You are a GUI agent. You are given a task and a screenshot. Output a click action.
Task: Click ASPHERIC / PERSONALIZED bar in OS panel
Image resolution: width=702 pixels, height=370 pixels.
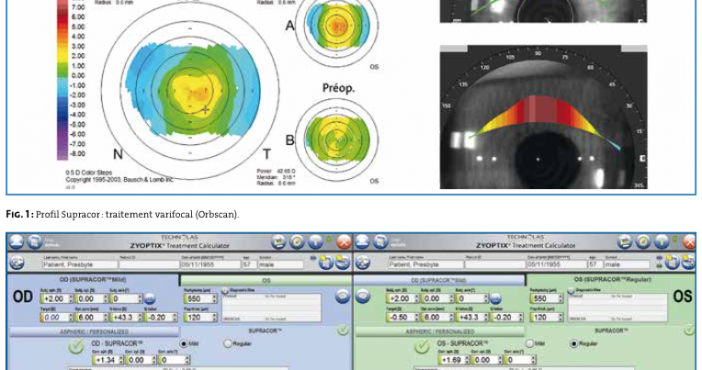[440, 332]
